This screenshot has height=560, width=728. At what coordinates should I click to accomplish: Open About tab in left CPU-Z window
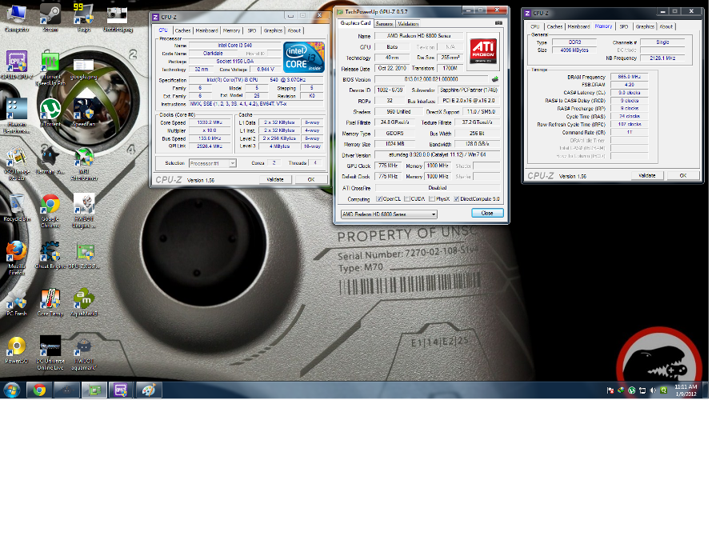tap(294, 30)
